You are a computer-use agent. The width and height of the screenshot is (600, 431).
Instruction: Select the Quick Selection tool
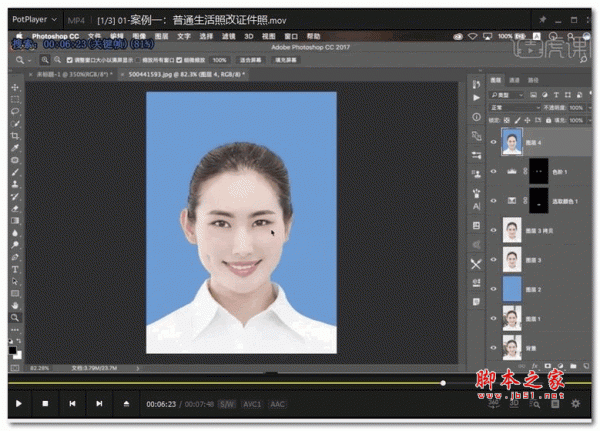click(15, 124)
